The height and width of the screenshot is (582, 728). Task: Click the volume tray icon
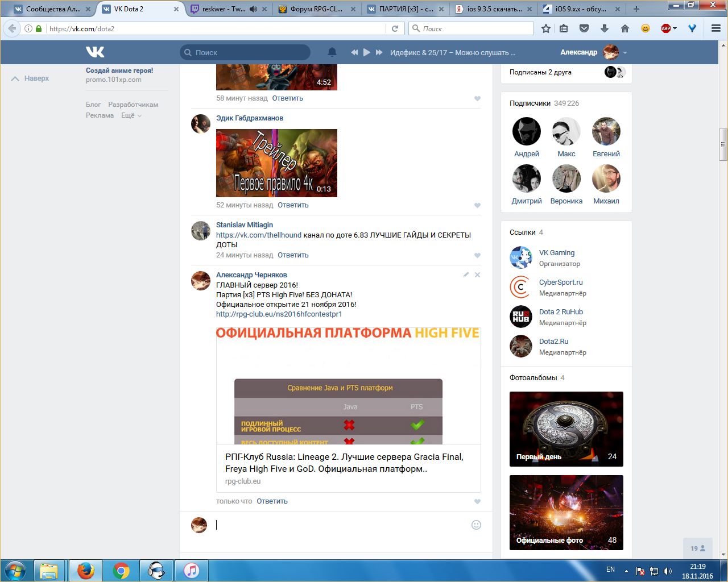(x=668, y=571)
